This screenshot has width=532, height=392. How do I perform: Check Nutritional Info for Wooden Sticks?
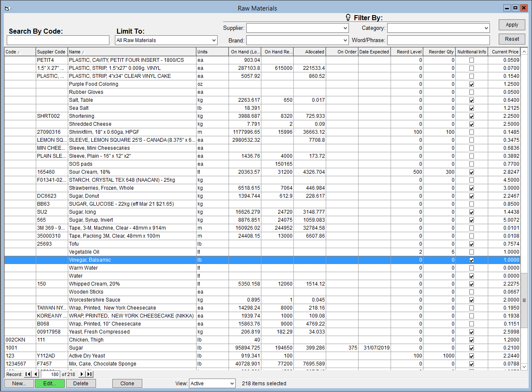(472, 292)
